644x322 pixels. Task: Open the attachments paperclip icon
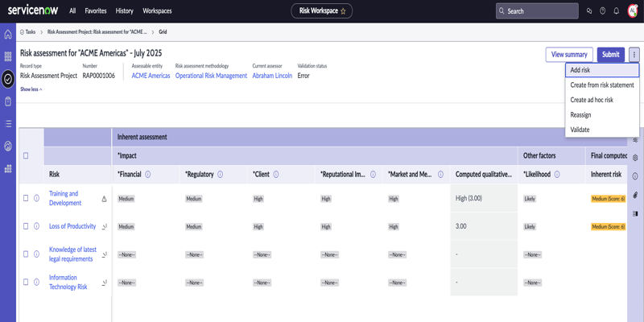635,195
